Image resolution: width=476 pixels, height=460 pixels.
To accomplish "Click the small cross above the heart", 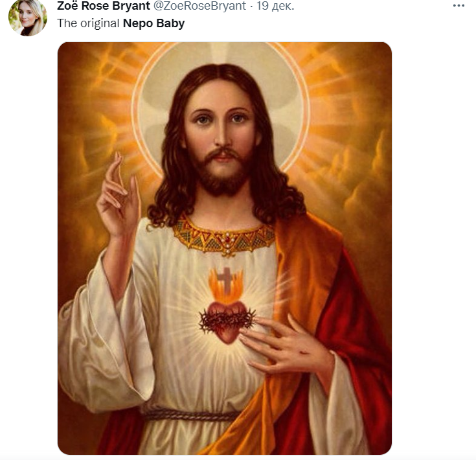I will tap(224, 279).
